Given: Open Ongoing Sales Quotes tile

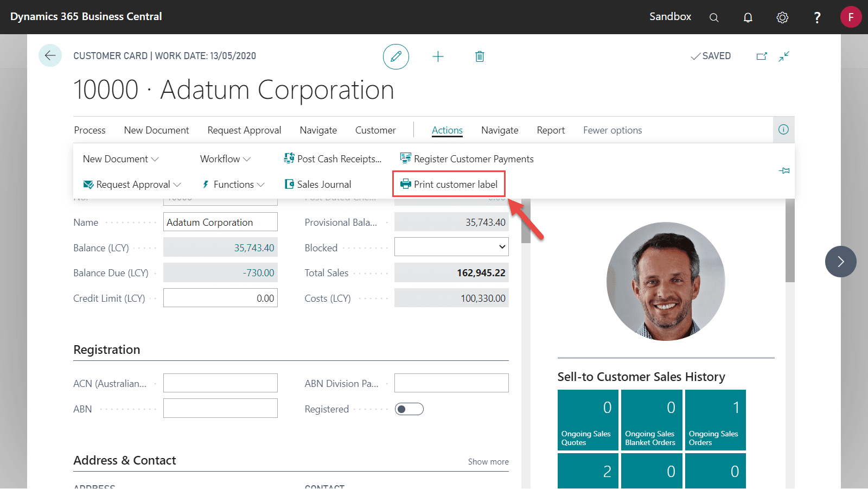Looking at the screenshot, I should [x=588, y=420].
